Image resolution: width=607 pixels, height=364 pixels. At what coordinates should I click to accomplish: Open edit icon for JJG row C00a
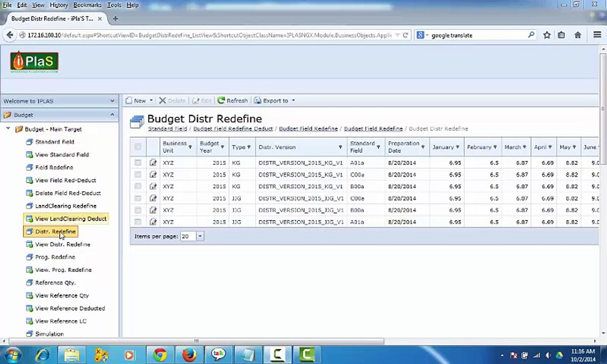153,198
